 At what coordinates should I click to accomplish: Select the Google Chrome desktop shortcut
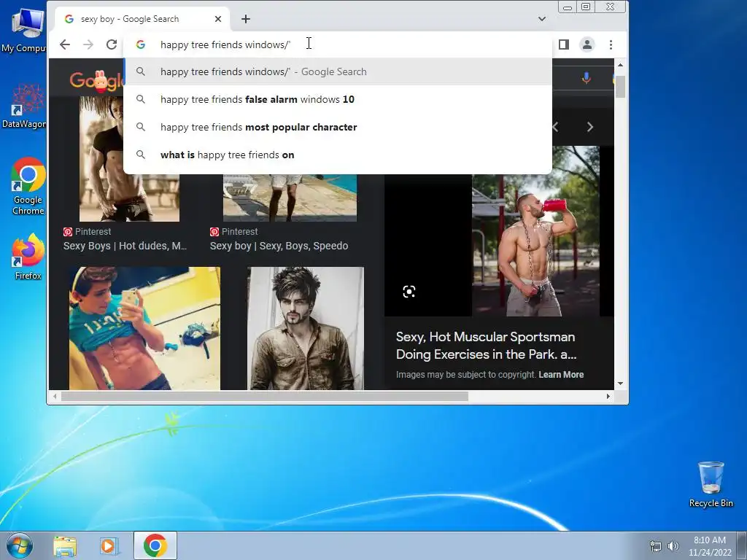click(x=28, y=186)
